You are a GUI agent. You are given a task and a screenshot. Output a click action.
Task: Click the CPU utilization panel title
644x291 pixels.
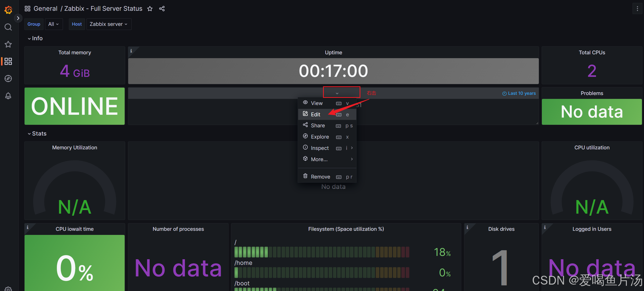pyautogui.click(x=592, y=148)
